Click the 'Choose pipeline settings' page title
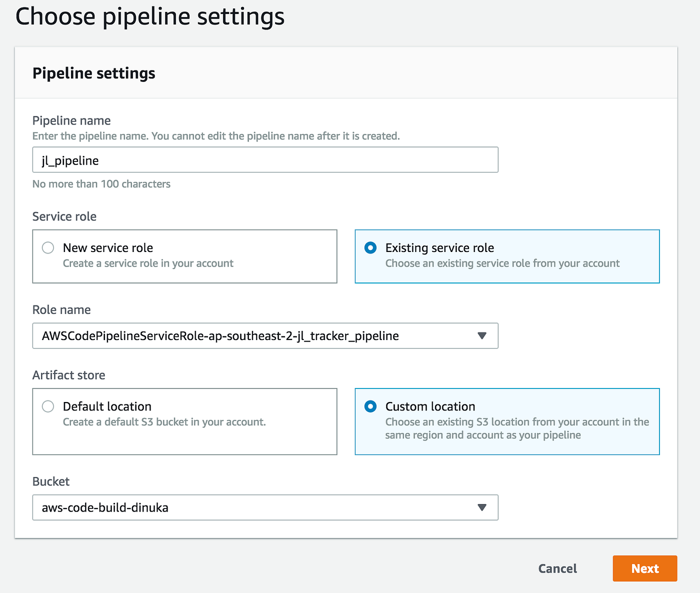 pos(150,16)
